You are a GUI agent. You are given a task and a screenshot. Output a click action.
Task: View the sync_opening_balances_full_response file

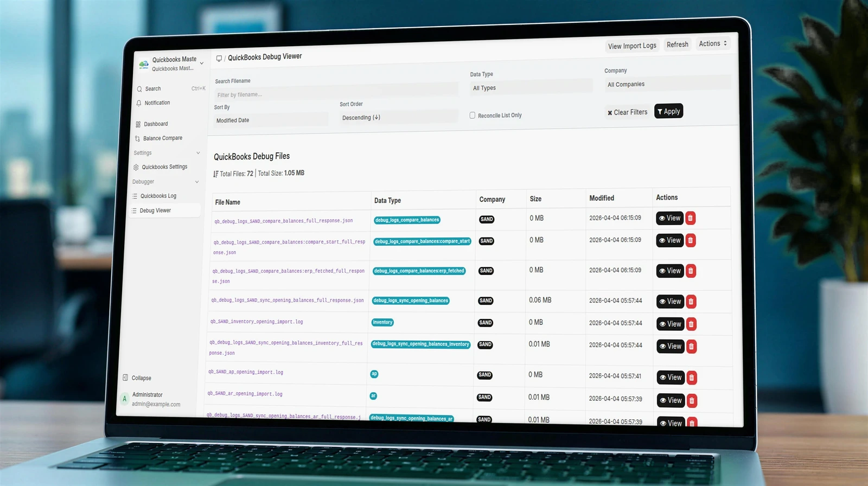671,302
